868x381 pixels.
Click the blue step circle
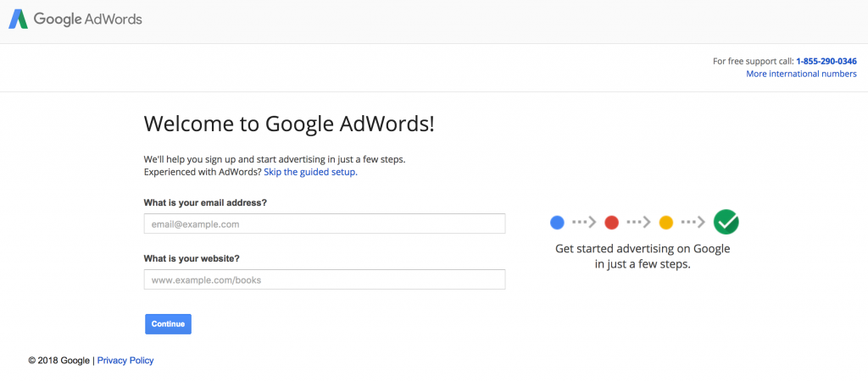tap(557, 223)
